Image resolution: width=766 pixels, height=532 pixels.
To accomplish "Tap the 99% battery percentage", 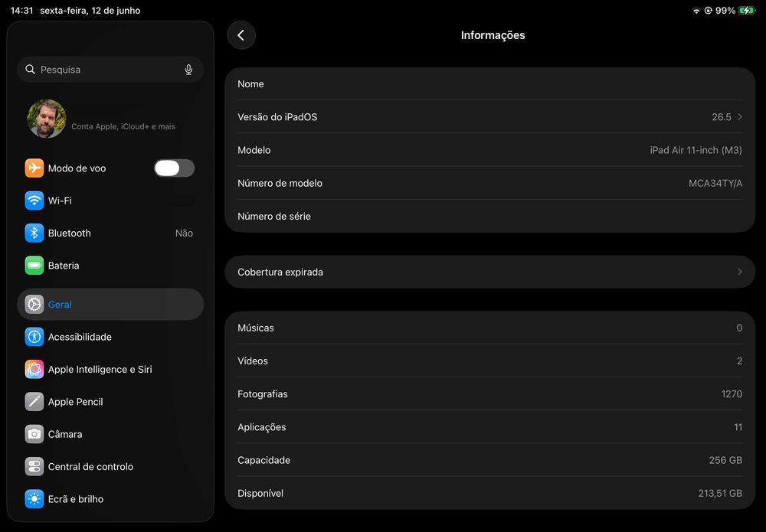I will tap(725, 10).
